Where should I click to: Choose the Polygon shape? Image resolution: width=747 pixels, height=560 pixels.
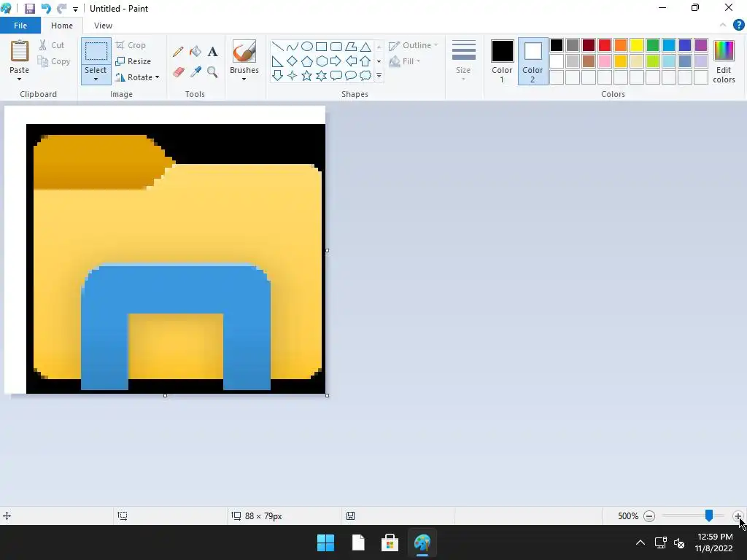click(x=351, y=47)
